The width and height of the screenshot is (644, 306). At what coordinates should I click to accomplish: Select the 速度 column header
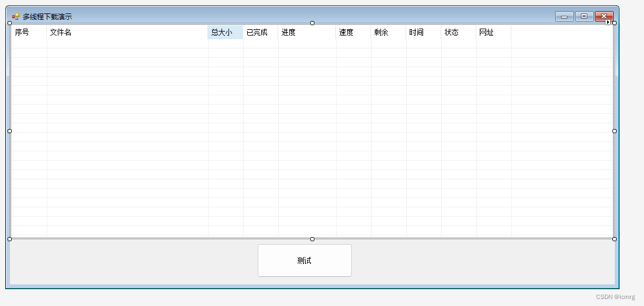354,32
